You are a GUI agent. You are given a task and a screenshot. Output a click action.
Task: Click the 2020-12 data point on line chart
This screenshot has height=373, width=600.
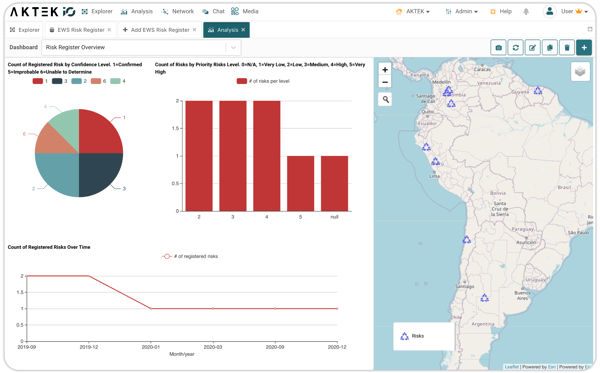click(x=337, y=308)
